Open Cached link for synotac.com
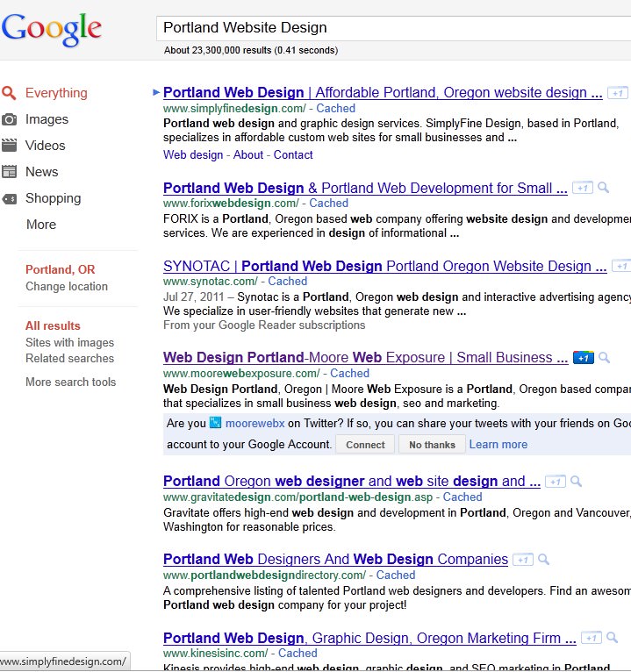 pos(288,281)
